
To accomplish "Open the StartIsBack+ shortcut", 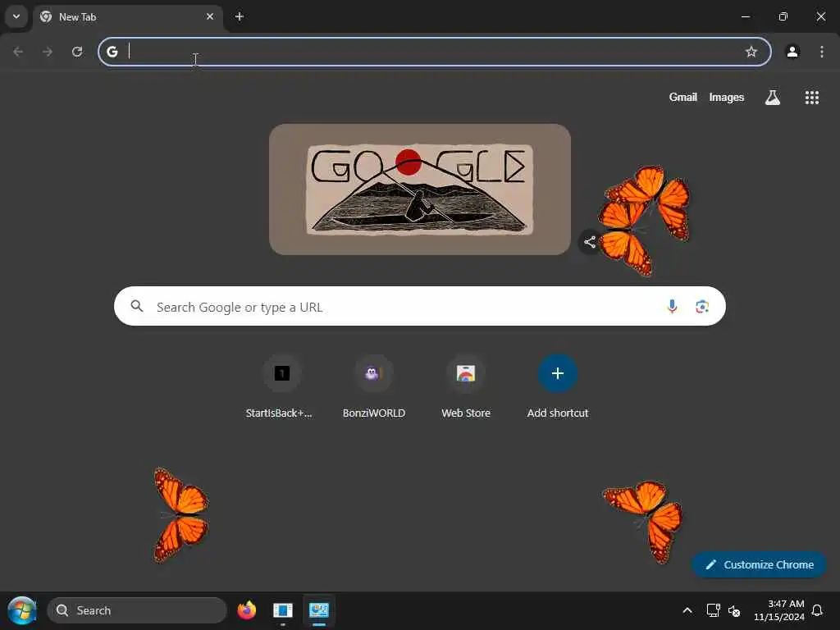I will pos(281,387).
